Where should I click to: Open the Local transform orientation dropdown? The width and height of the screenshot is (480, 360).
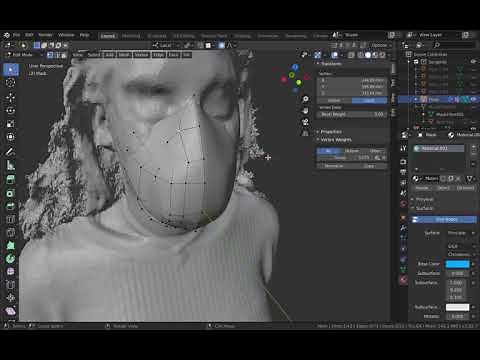[165, 45]
